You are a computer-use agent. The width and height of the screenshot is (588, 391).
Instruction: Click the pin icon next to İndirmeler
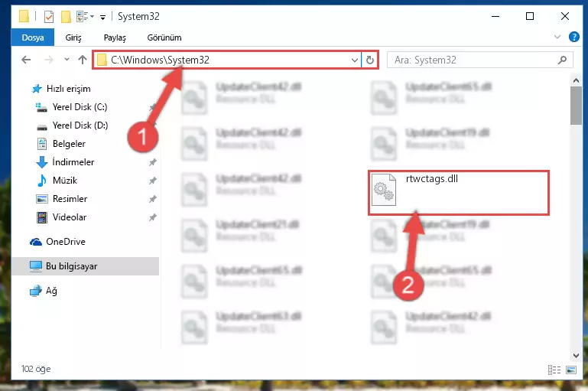pyautogui.click(x=153, y=162)
